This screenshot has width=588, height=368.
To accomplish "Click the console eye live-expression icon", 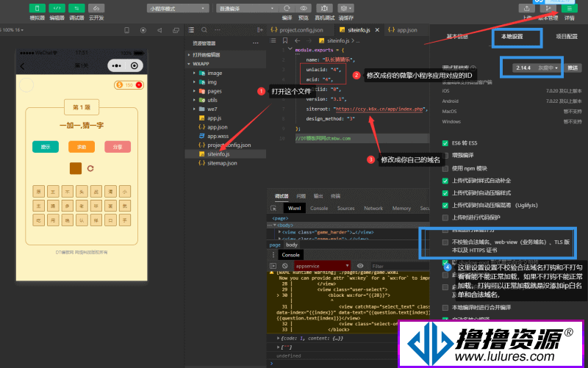I will click(x=360, y=266).
